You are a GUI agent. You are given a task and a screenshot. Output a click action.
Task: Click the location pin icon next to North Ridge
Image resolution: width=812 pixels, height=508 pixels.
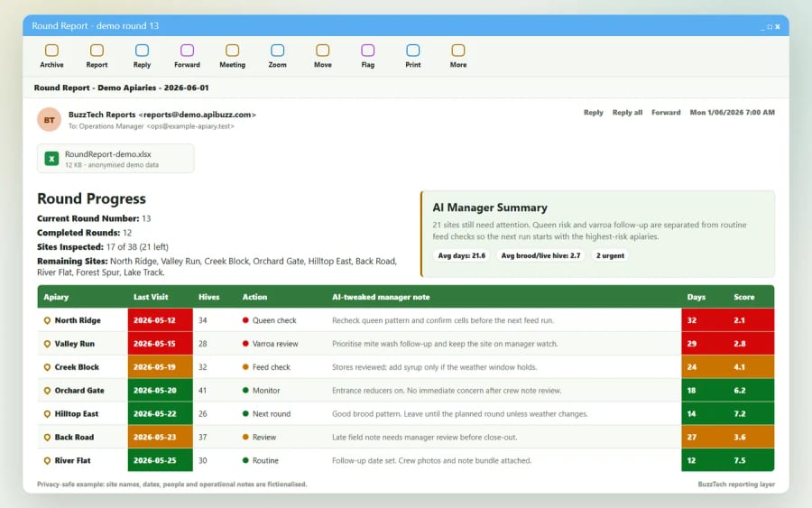pos(47,320)
